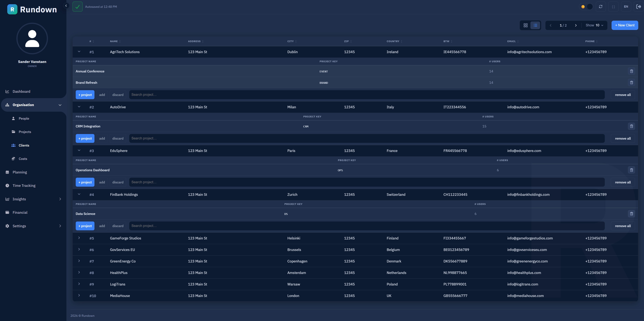Sort the table by Email column
Screen dimensions: 644x321
tap(513, 41)
